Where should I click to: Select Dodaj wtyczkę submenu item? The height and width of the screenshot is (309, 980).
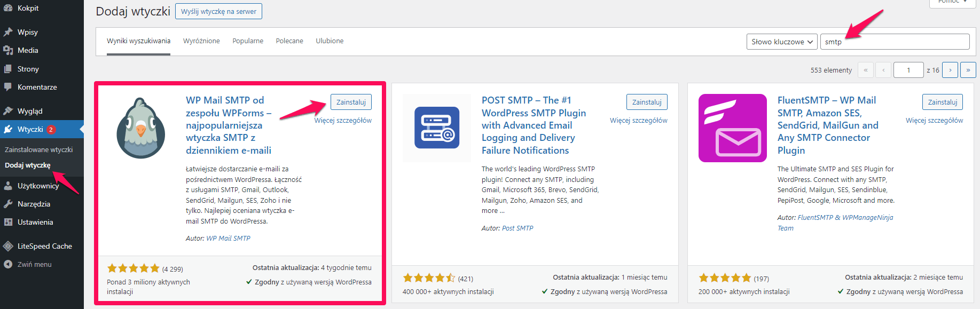[x=28, y=165]
